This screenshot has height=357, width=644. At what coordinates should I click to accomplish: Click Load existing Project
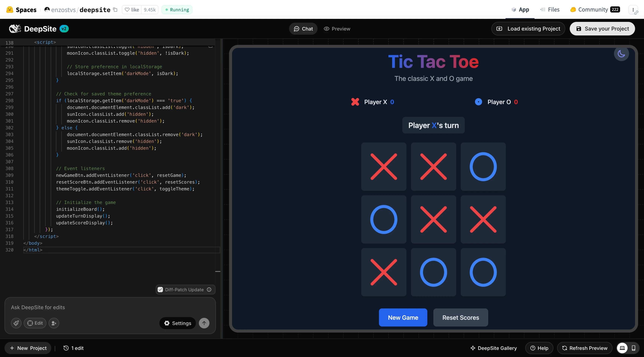coord(528,29)
